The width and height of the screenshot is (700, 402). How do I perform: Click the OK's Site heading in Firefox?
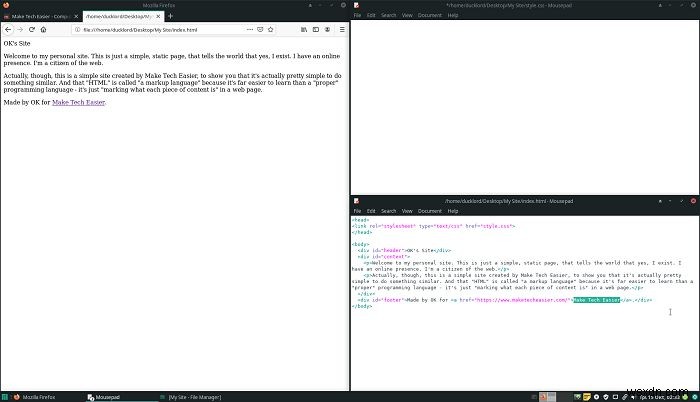coord(17,43)
